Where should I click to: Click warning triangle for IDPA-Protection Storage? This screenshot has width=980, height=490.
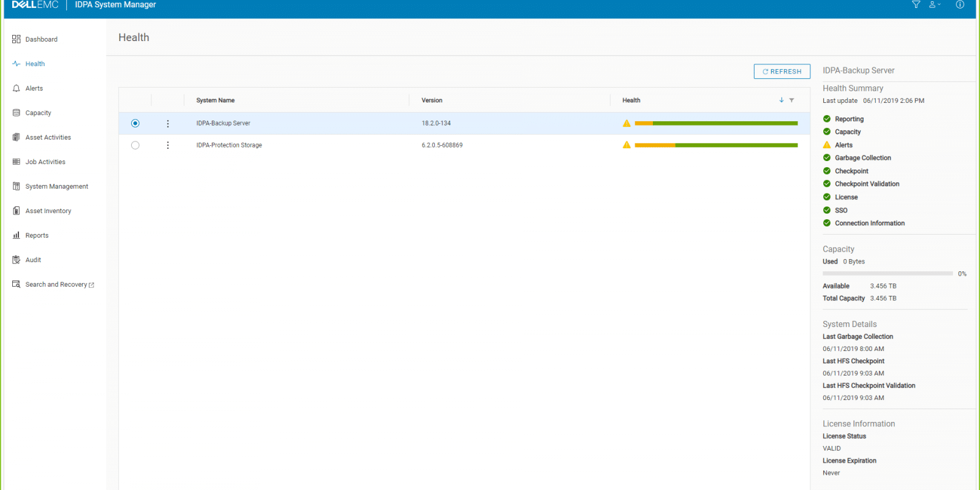[626, 145]
